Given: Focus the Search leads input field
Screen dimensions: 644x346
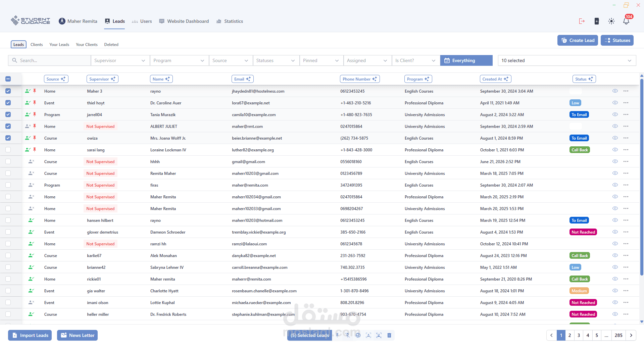Looking at the screenshot, I should coord(49,60).
